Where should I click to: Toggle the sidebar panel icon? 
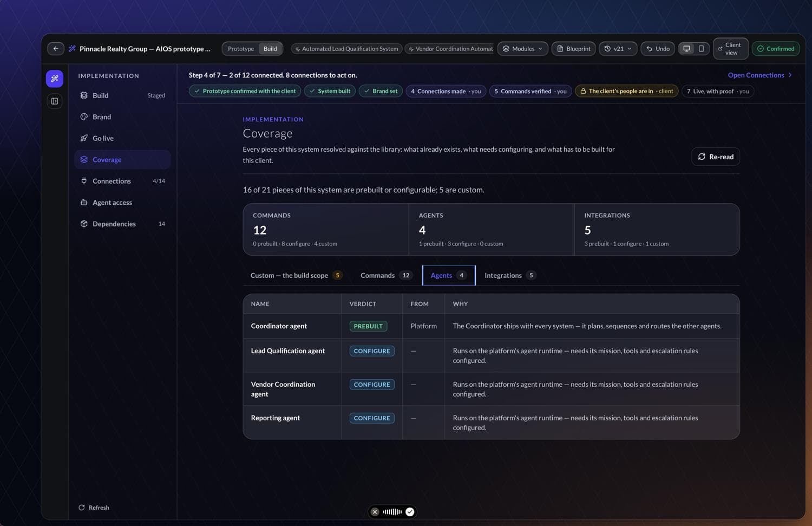point(55,101)
